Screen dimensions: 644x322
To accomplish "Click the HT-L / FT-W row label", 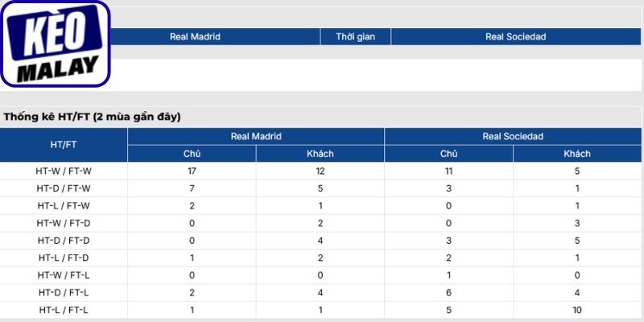I will pos(64,206).
